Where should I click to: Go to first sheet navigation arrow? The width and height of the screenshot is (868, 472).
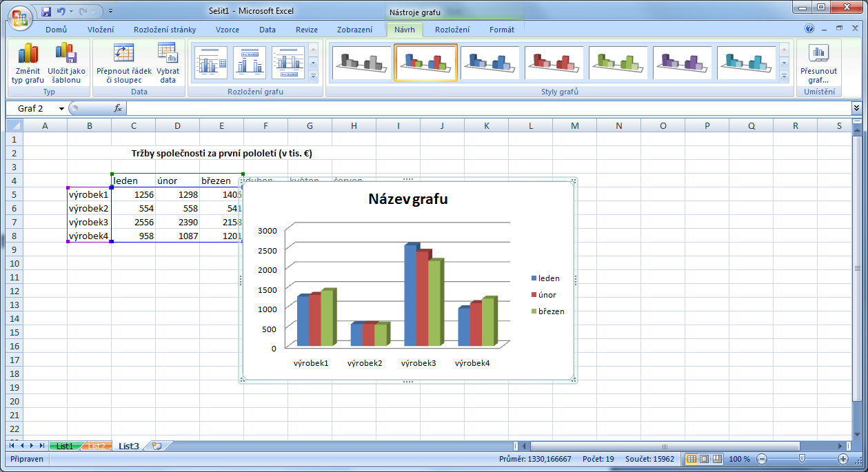pos(12,446)
